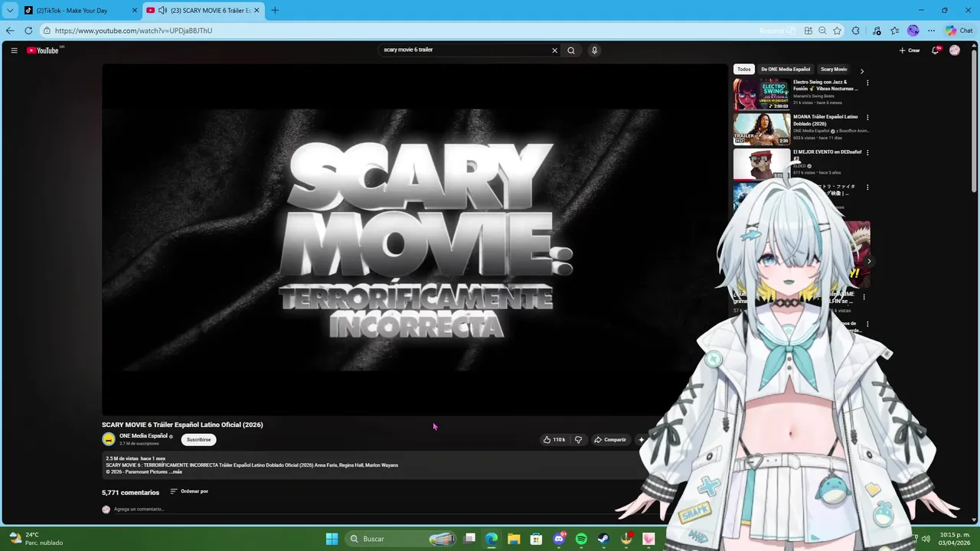Open File Explorer from the taskbar
This screenshot has height=551, width=980.
(x=514, y=539)
